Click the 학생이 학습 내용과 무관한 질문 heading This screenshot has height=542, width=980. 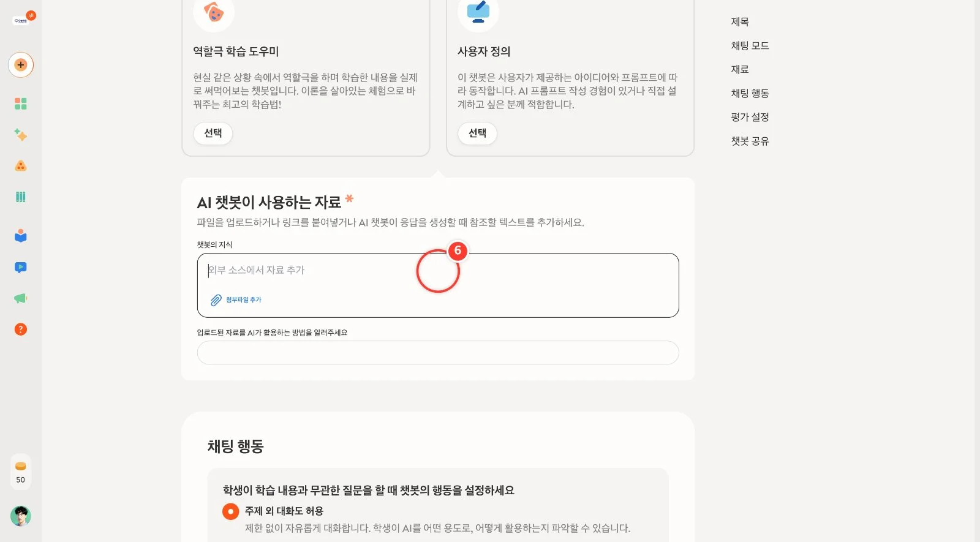(369, 491)
